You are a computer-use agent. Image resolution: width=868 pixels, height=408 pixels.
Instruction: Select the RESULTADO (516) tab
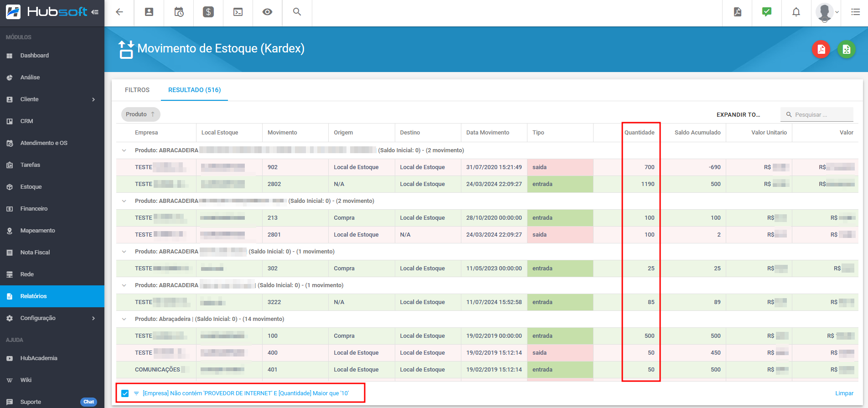tap(195, 90)
